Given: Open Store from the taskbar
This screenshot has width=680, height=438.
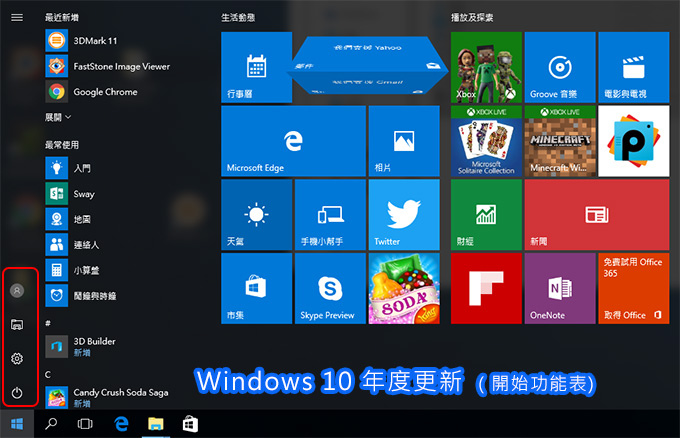Looking at the screenshot, I should (190, 424).
